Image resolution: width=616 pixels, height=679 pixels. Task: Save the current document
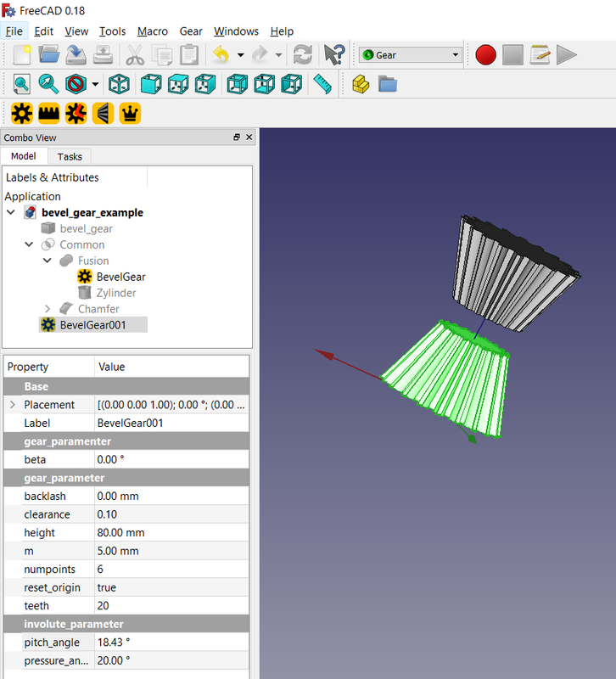(x=76, y=55)
